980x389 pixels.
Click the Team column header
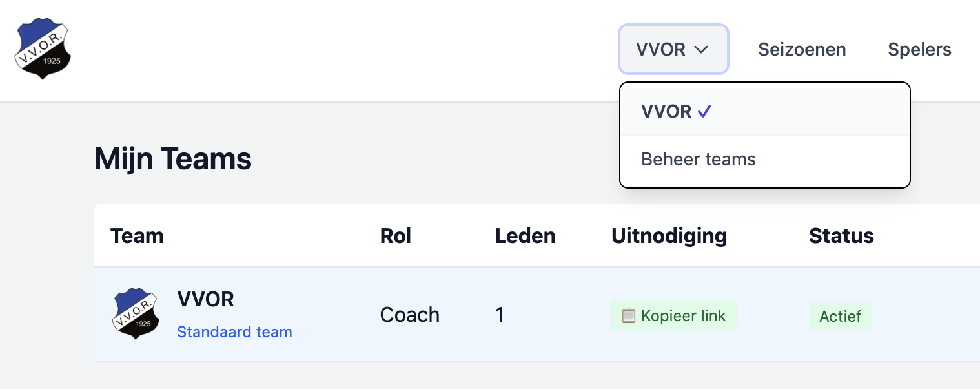[x=137, y=235]
